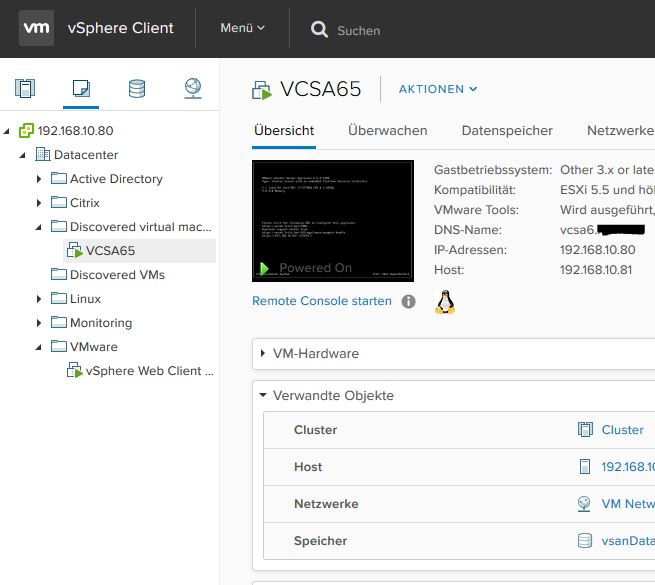Open the vsanDatastore link

(x=628, y=541)
